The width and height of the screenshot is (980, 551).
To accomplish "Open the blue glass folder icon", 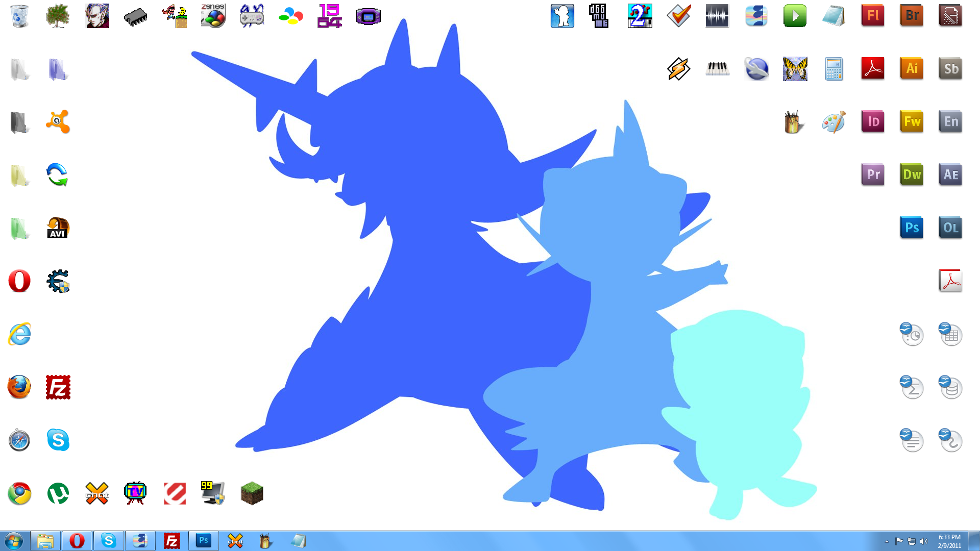I will [x=58, y=69].
